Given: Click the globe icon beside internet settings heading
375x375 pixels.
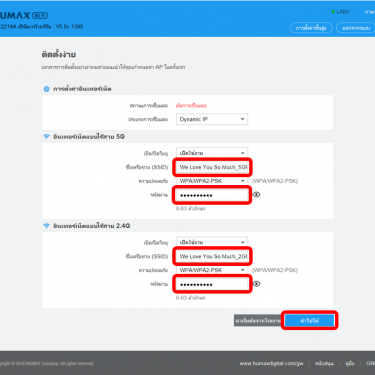Looking at the screenshot, I should [47, 89].
